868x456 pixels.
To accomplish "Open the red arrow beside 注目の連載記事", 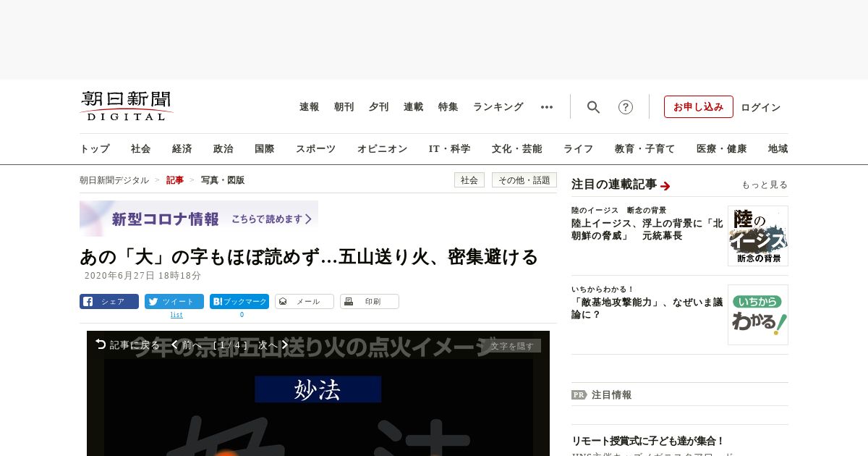I will point(665,186).
